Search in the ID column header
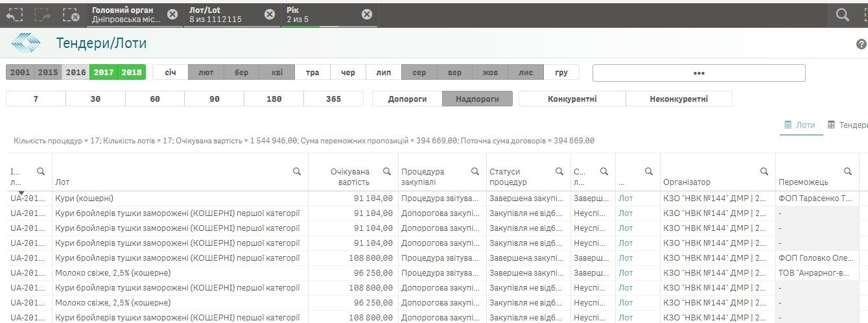This screenshot has width=868, height=323. [x=41, y=171]
